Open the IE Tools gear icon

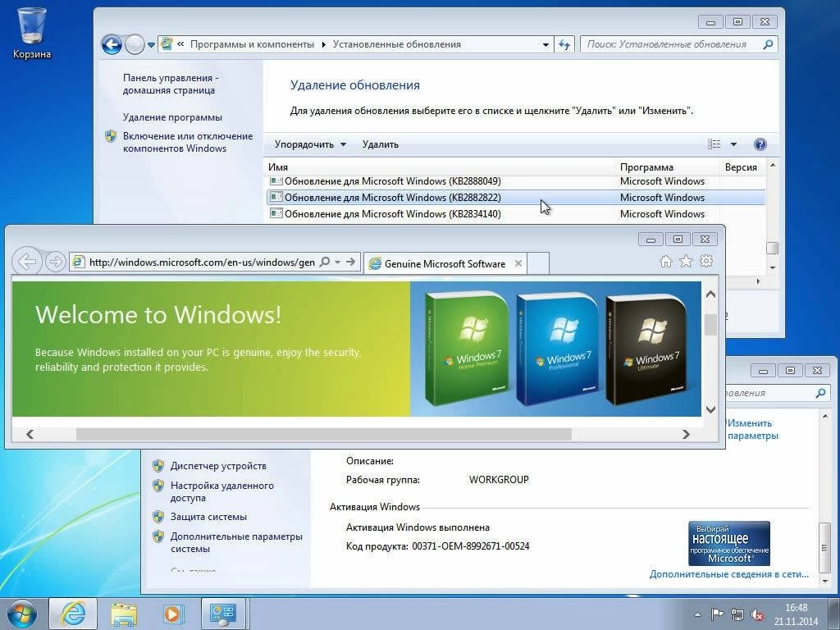tap(706, 262)
